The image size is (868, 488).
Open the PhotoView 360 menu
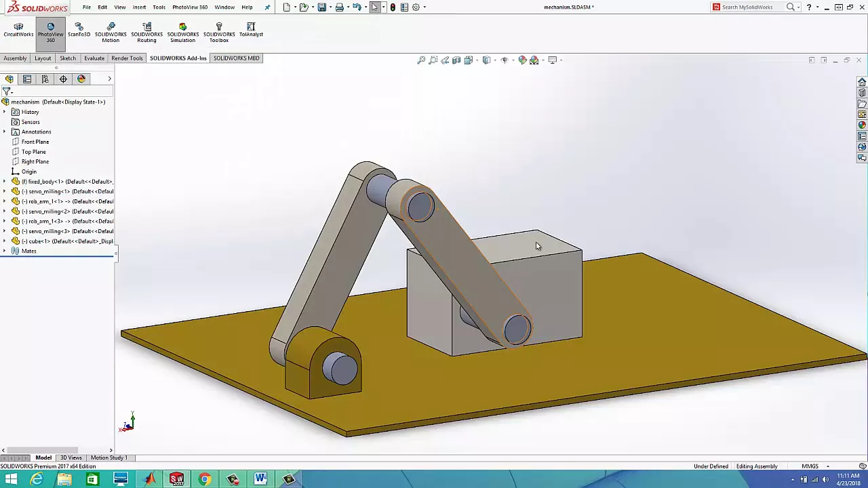tap(190, 7)
